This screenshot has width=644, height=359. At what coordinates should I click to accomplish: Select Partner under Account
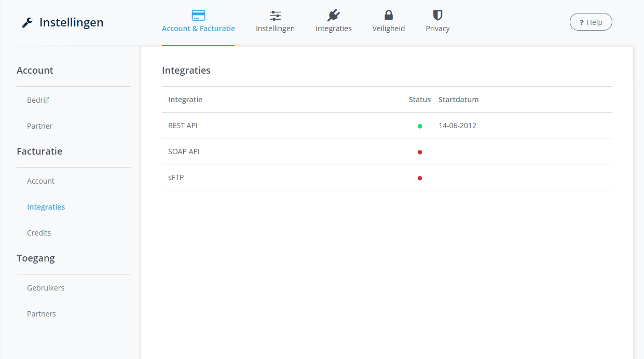click(x=40, y=126)
